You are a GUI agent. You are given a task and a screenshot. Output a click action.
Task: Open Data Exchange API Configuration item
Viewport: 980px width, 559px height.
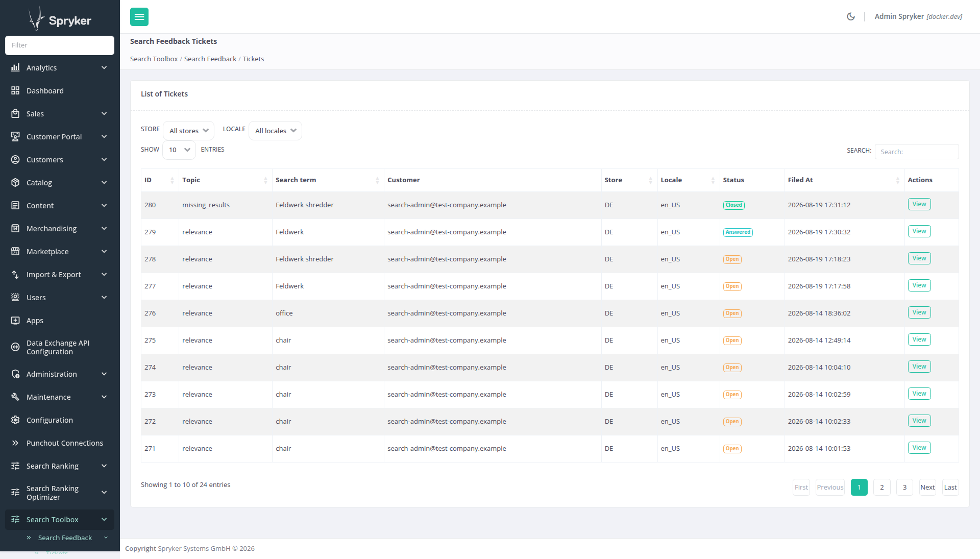[x=60, y=347]
